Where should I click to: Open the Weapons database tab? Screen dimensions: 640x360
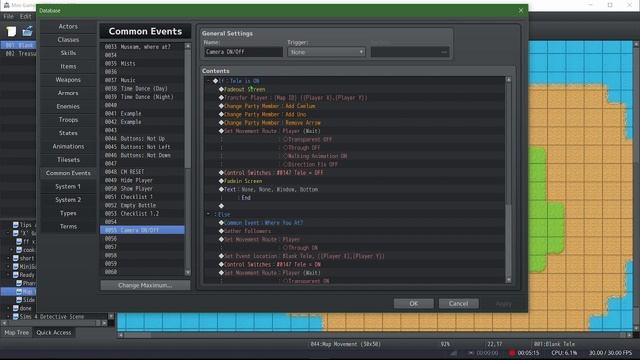68,80
